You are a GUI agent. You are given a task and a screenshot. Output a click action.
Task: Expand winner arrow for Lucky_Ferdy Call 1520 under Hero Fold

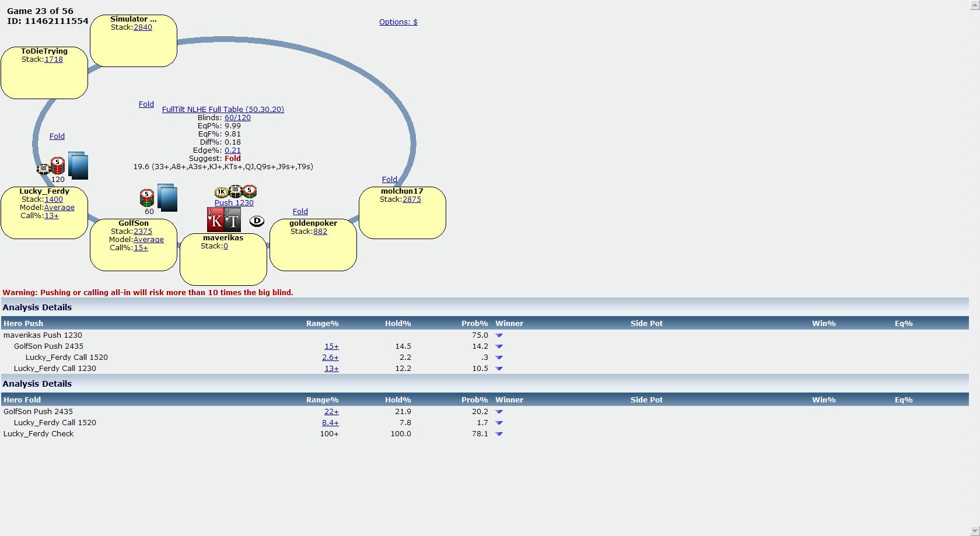499,423
